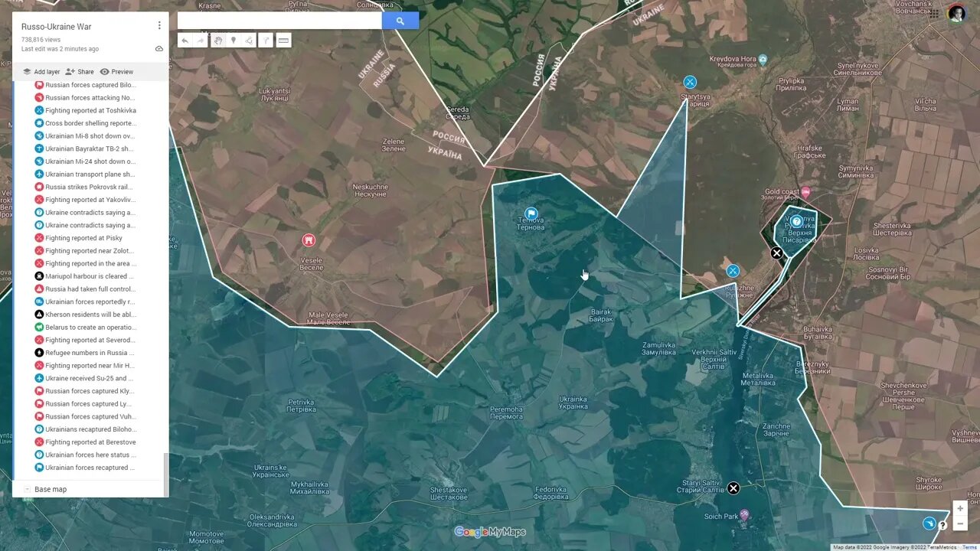Select 'Russian forces attacking No...' item
Viewport: 980px width, 551px height.
point(85,98)
